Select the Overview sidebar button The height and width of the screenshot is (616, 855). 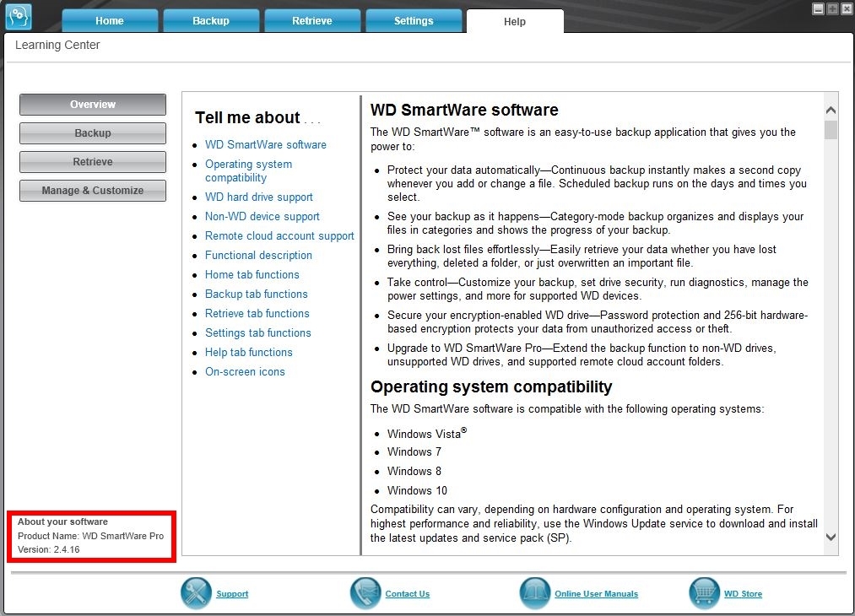[x=93, y=104]
